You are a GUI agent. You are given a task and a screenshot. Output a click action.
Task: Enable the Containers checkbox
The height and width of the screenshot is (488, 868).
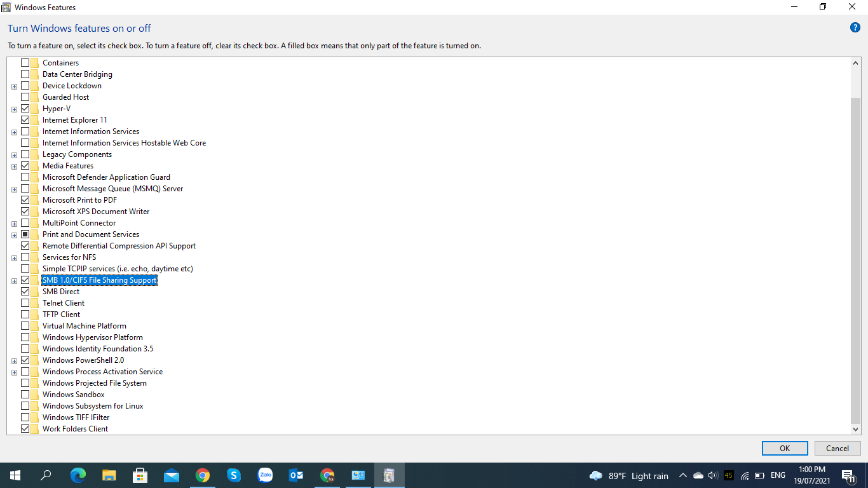(25, 63)
